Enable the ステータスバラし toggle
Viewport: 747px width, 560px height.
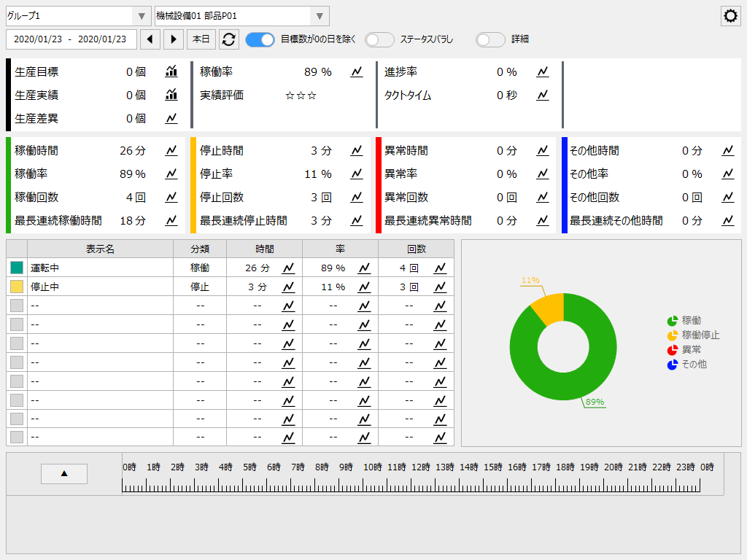point(379,39)
